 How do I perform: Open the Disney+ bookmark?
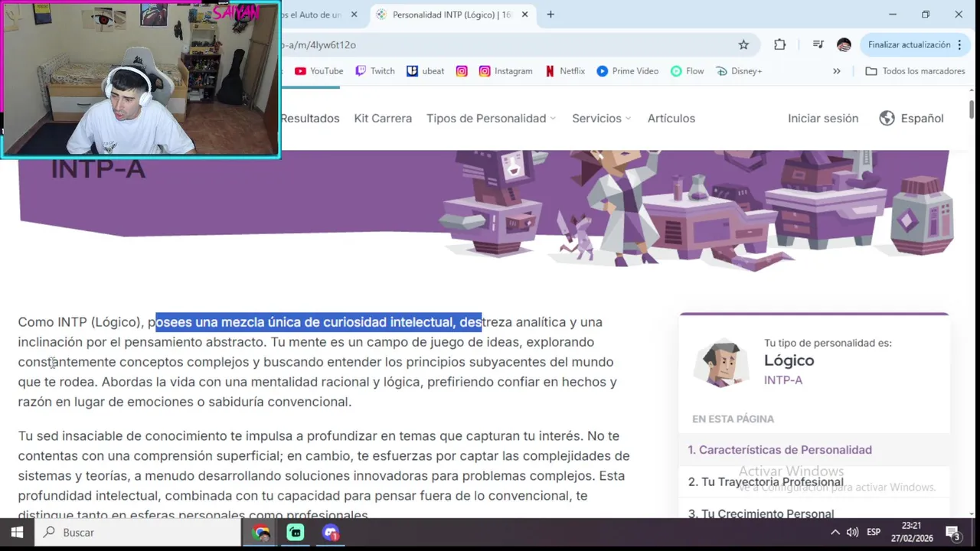pyautogui.click(x=739, y=71)
